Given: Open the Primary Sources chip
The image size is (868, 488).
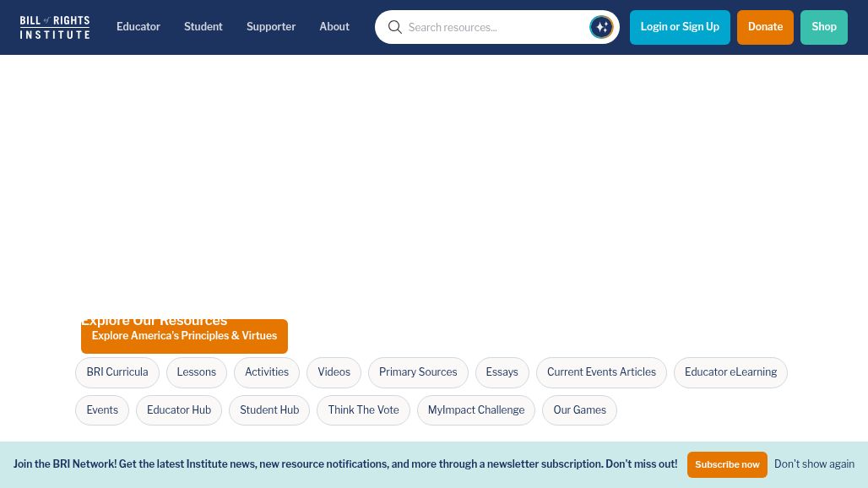Looking at the screenshot, I should [418, 372].
